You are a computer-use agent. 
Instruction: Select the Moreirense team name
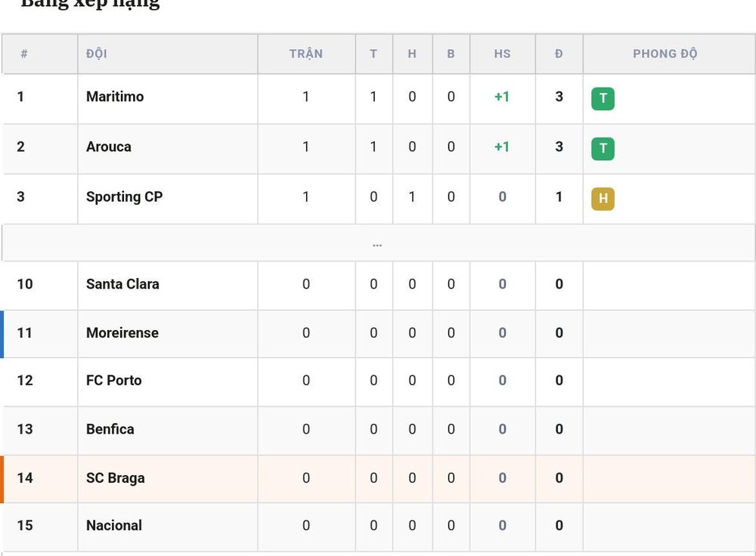click(x=122, y=333)
